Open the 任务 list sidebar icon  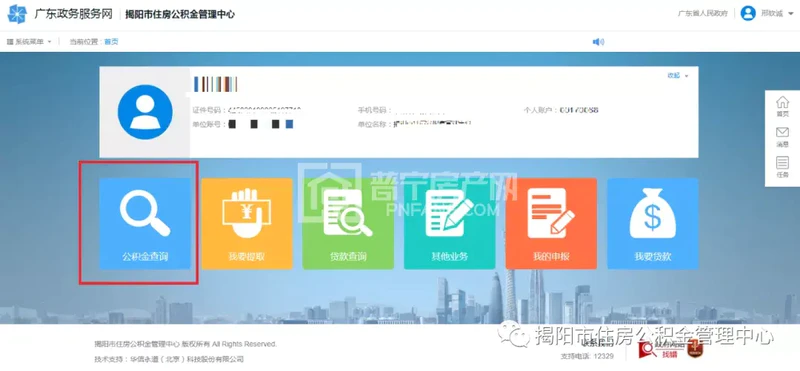coord(782,167)
